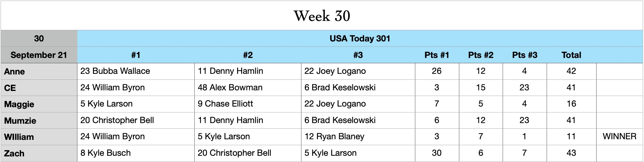Click the WINNER cell in William's row

pyautogui.click(x=619, y=136)
